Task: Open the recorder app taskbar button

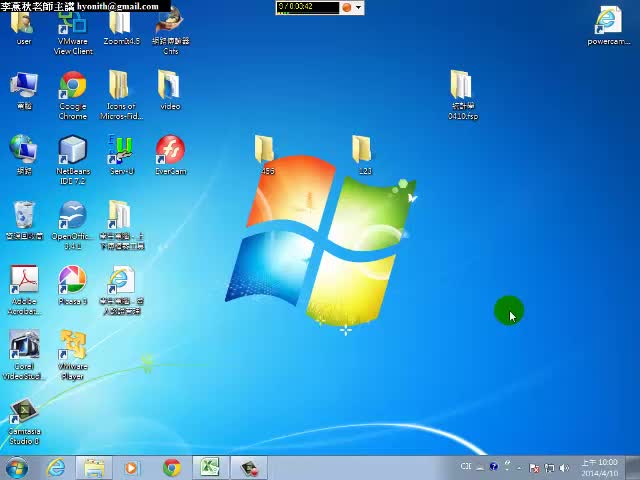Action: click(249, 468)
